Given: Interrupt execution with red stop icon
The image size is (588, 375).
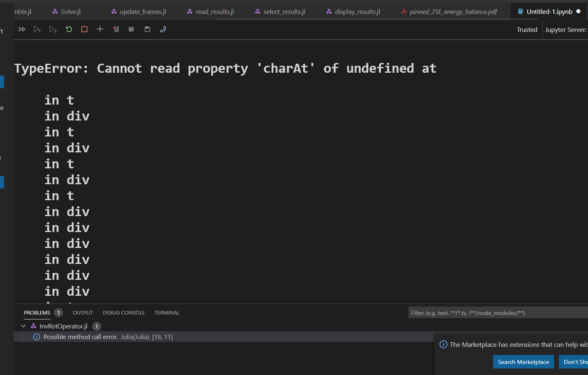Looking at the screenshot, I should (x=84, y=29).
